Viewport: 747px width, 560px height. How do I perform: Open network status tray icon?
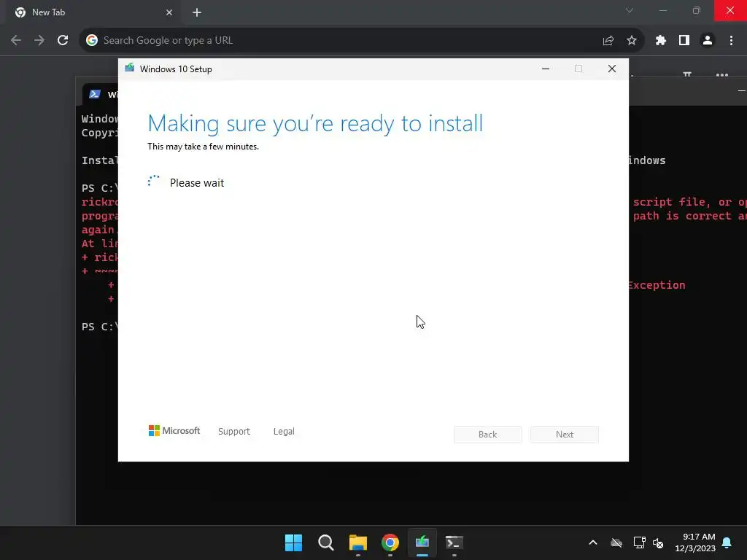coord(639,542)
